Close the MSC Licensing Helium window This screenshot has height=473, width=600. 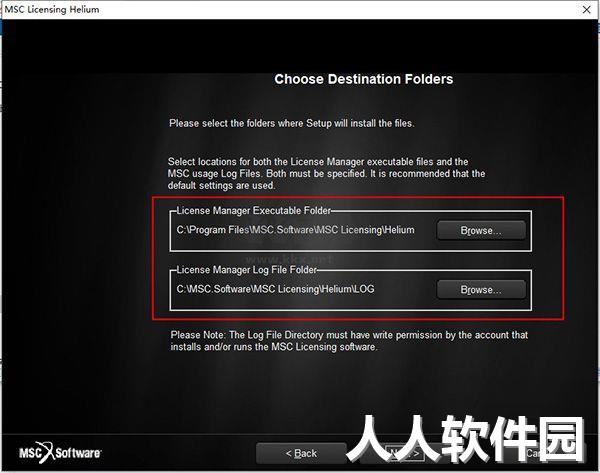[586, 10]
